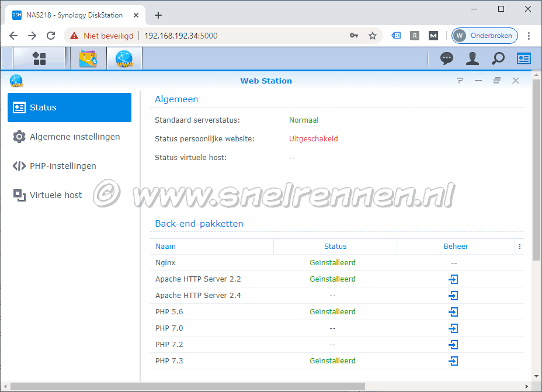
Task: Manage Apache HTTP Server 2.2 package
Action: point(453,279)
